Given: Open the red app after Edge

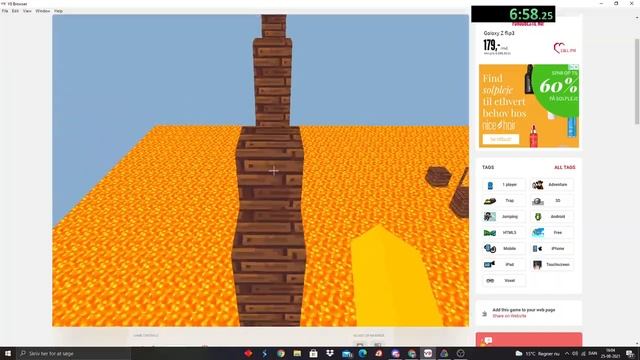Looking at the screenshot, I should 379,353.
